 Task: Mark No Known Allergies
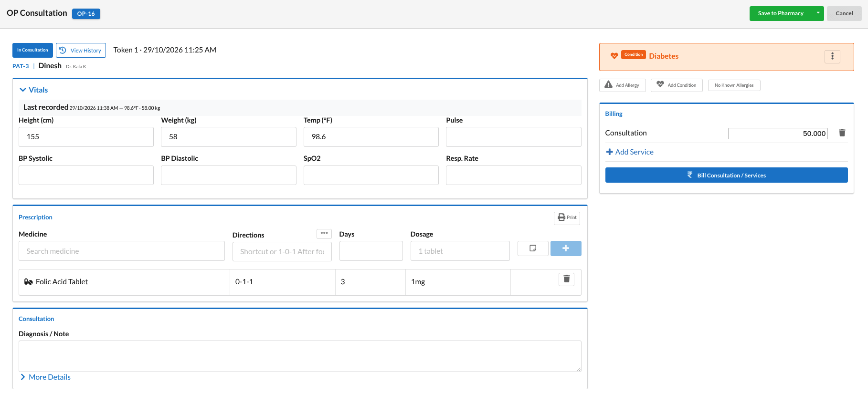click(x=734, y=85)
